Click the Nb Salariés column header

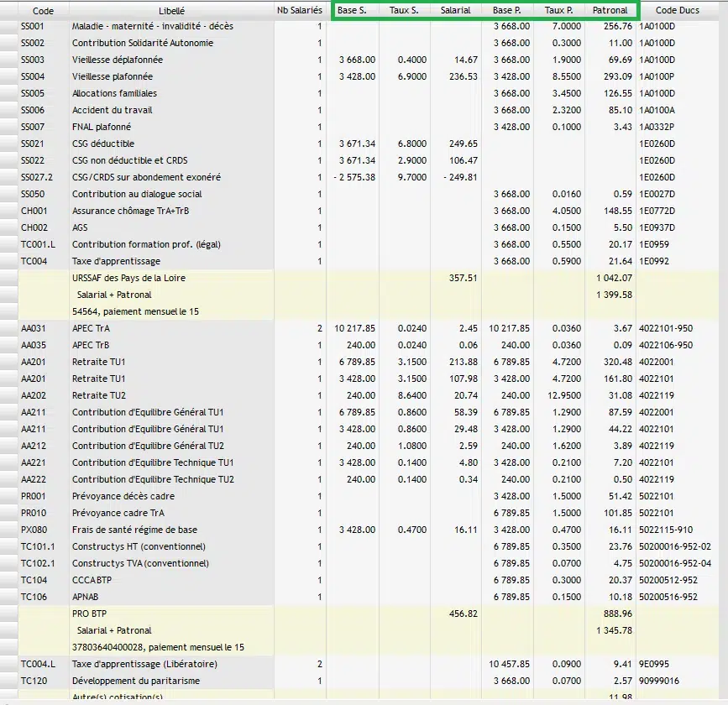point(301,11)
